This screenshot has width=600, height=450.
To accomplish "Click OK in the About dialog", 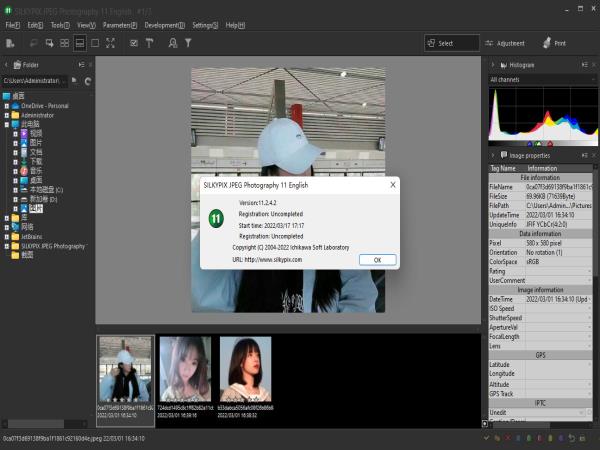I will (377, 260).
